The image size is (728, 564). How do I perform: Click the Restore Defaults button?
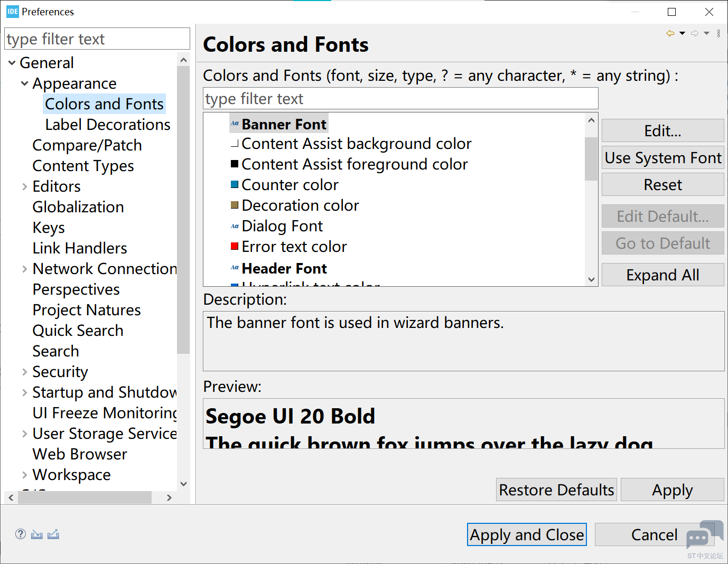point(556,490)
